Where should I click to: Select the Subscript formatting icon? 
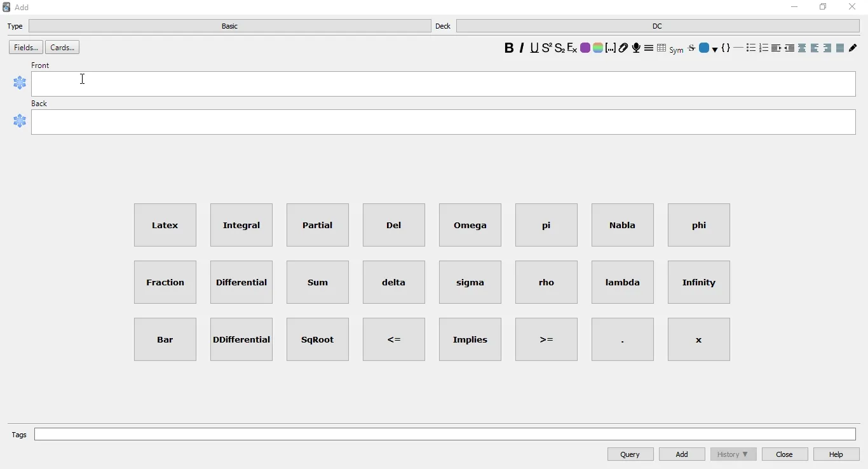point(560,48)
